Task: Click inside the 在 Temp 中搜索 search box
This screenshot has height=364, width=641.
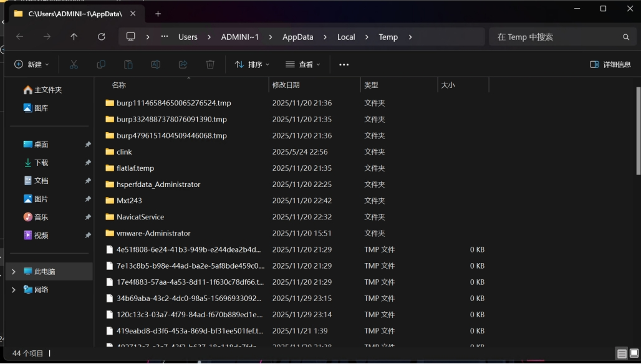Action: tap(561, 37)
